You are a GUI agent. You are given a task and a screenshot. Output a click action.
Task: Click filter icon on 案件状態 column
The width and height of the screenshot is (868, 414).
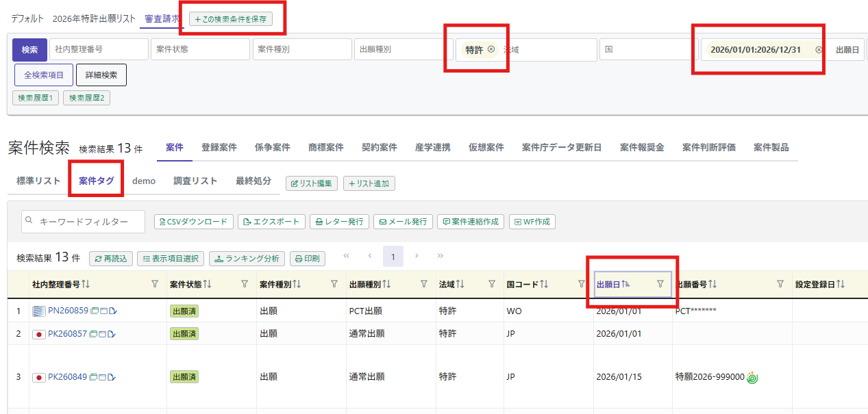tap(245, 284)
